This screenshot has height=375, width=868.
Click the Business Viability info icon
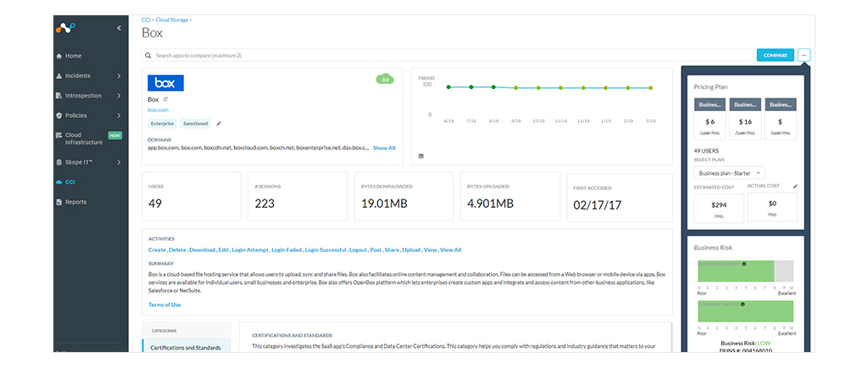(x=743, y=264)
